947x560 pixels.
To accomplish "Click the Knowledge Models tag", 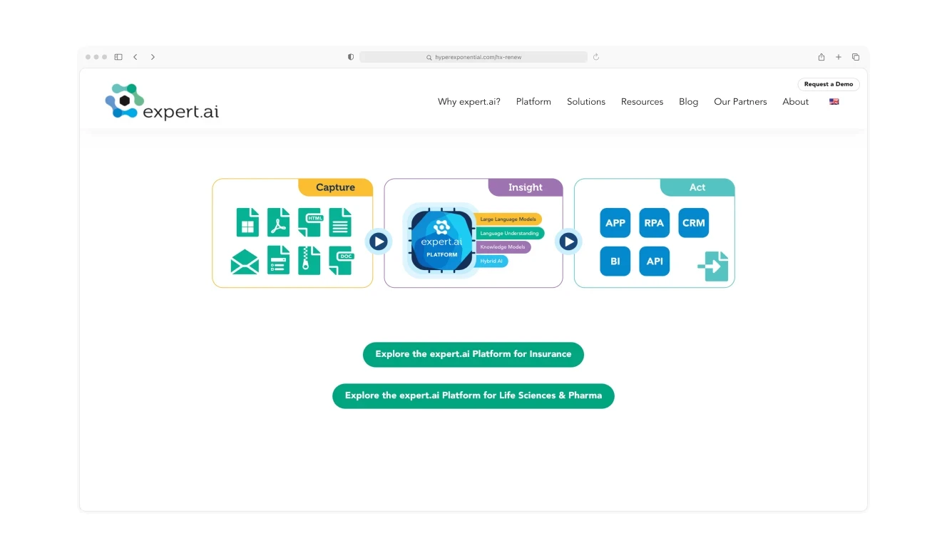I will click(x=503, y=247).
